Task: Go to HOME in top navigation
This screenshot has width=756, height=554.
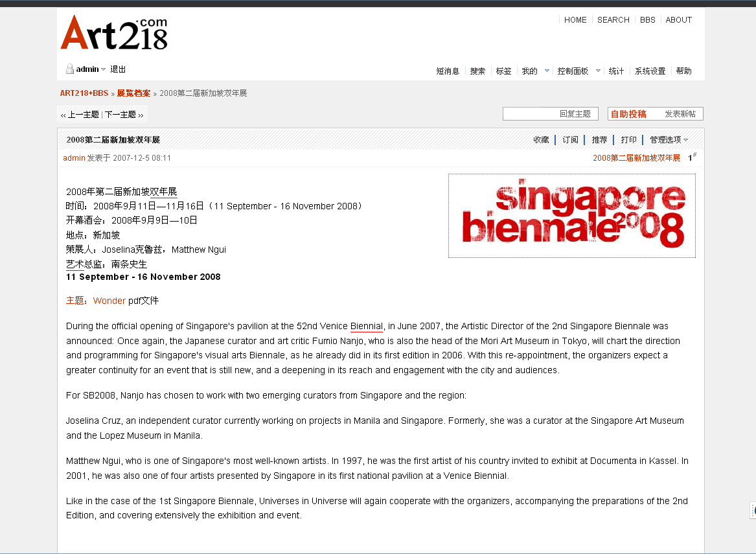Action: coord(575,20)
